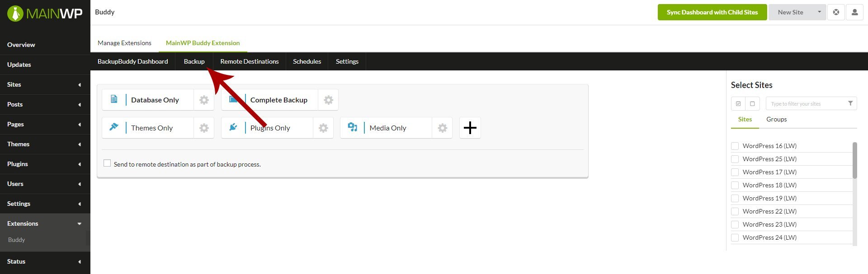Check WordPress 17 (LW) site
Viewport: 868px width, 274px height.
[x=735, y=172]
